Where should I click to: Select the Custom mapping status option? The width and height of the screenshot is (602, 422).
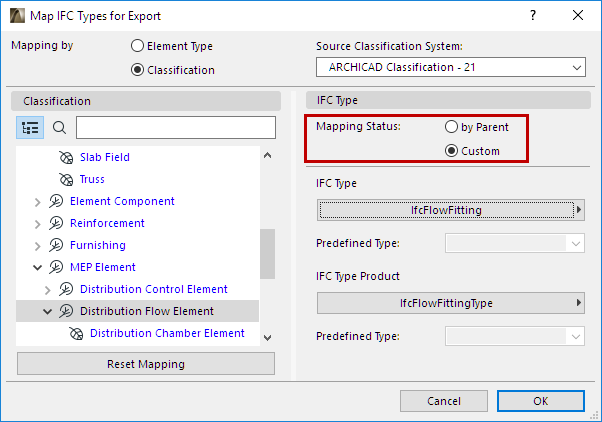pos(451,151)
